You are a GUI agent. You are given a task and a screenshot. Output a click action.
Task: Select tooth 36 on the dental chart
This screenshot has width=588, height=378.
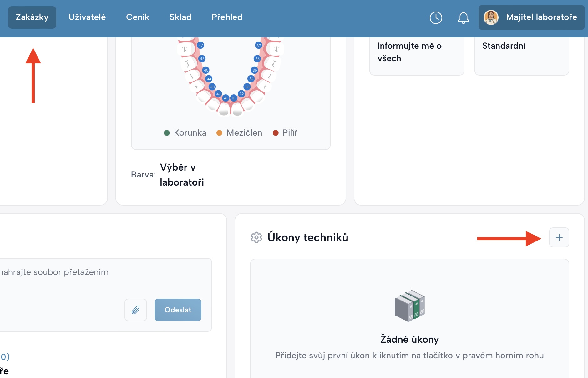point(257,59)
